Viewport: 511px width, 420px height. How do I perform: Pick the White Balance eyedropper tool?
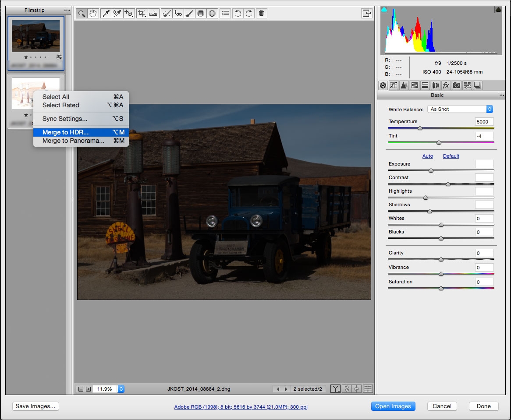tap(106, 14)
